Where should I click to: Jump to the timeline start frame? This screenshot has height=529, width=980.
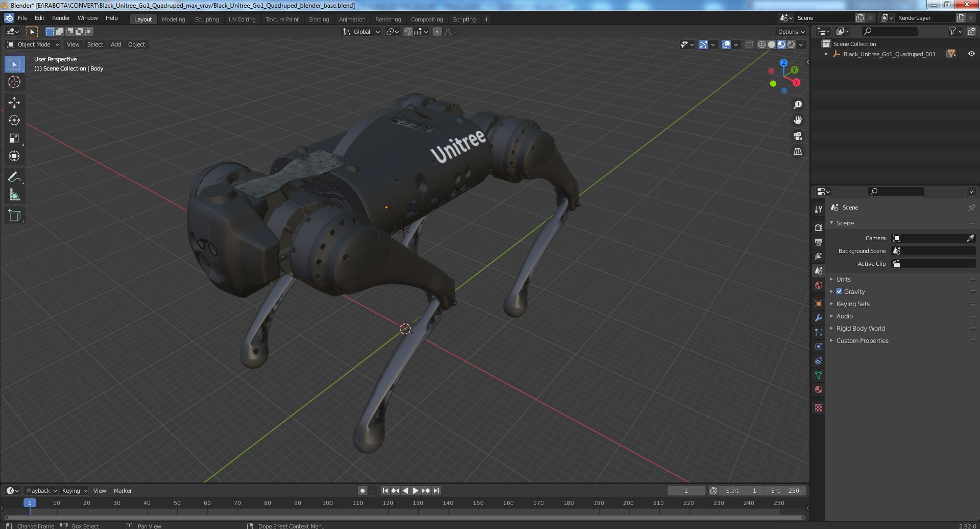[385, 491]
